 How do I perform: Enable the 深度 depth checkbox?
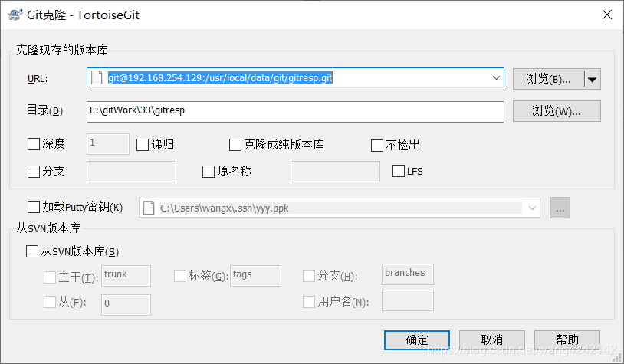point(34,144)
